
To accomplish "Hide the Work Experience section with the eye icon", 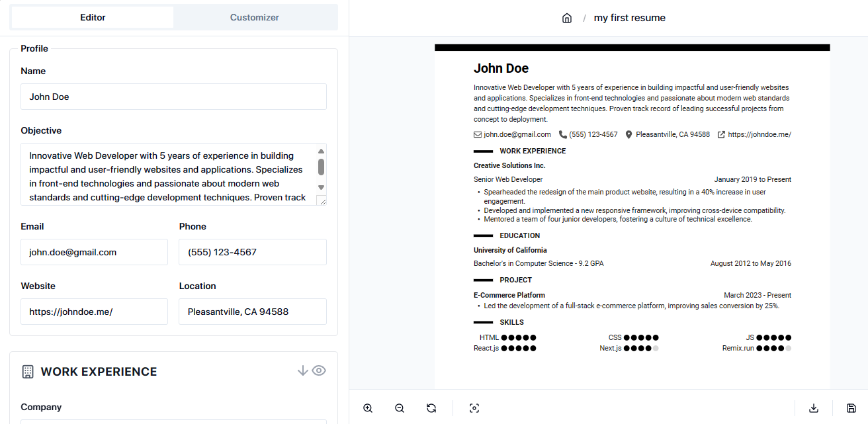I will click(x=320, y=370).
